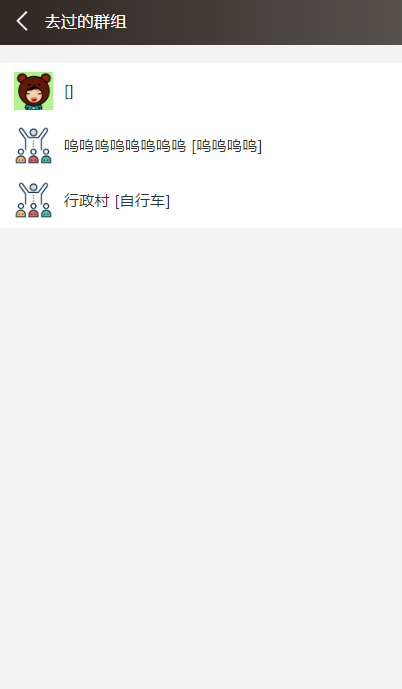Select the 行政村 row's blank right side
The image size is (402, 689).
point(286,200)
